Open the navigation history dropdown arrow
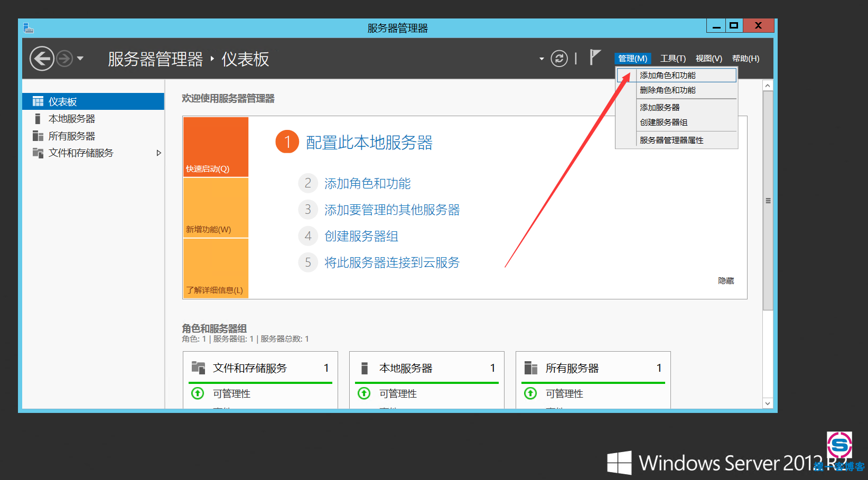Screen dimensions: 868x480 click(80, 59)
